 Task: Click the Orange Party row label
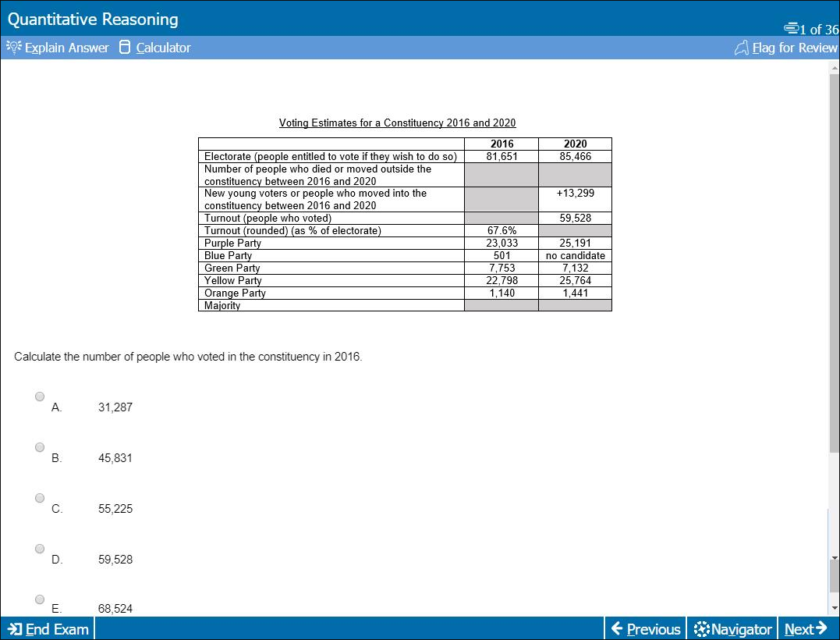(x=235, y=293)
